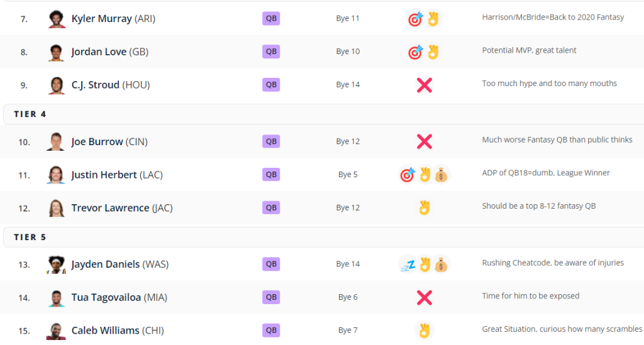Click Joe Burrow's headshot thumbnail

pos(55,141)
